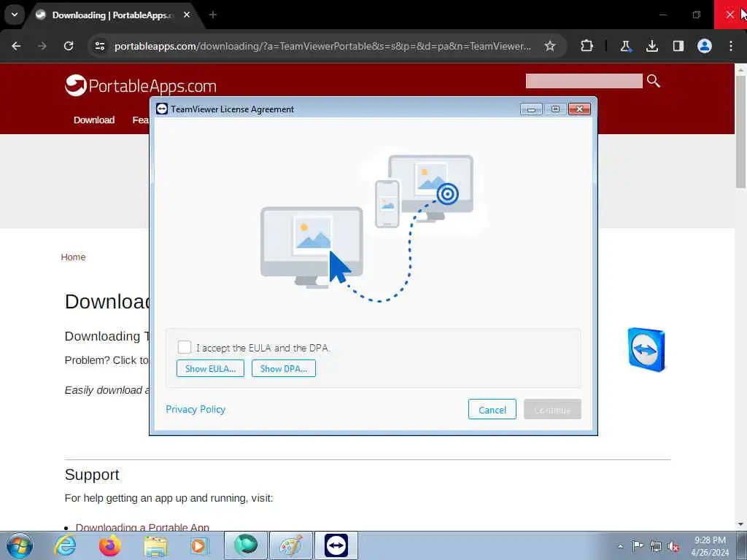This screenshot has height=560, width=747.
Task: Launch Firefox from the taskbar
Action: point(110,545)
